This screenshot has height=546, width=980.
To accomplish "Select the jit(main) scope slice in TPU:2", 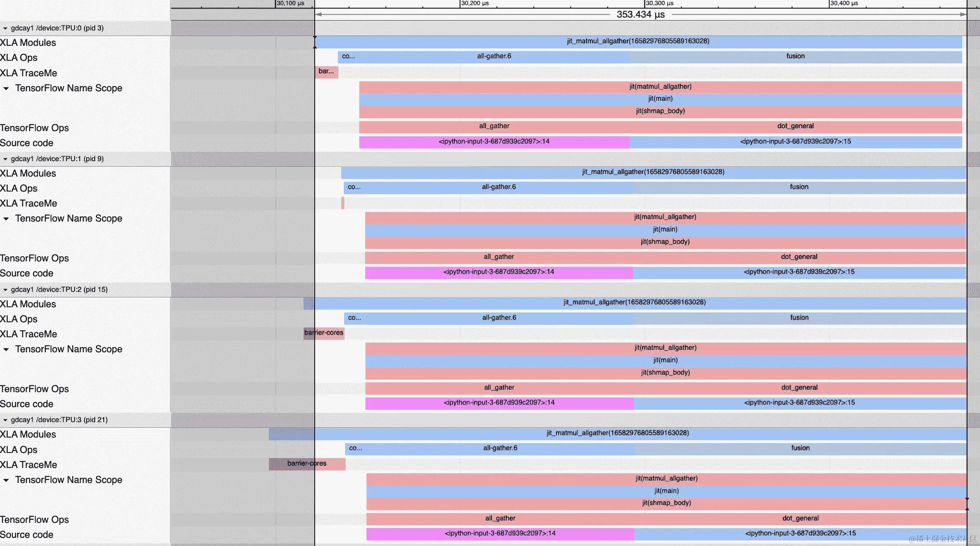I will [x=665, y=360].
